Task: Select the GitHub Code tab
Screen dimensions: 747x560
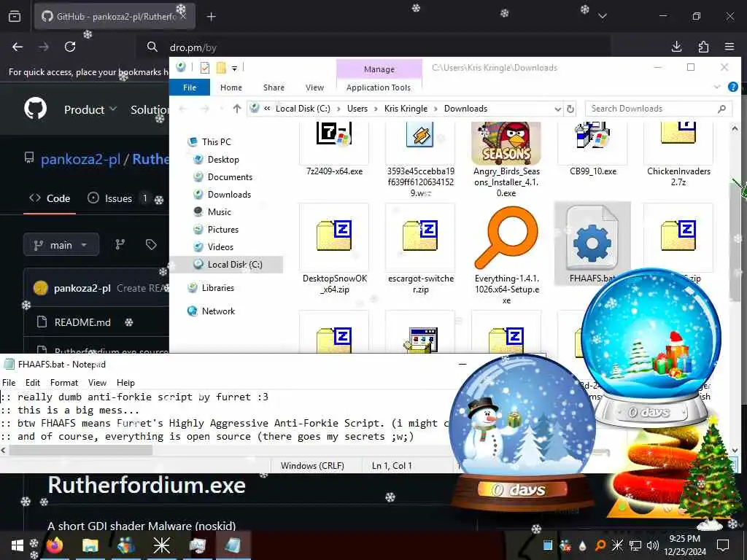Action: (50, 198)
